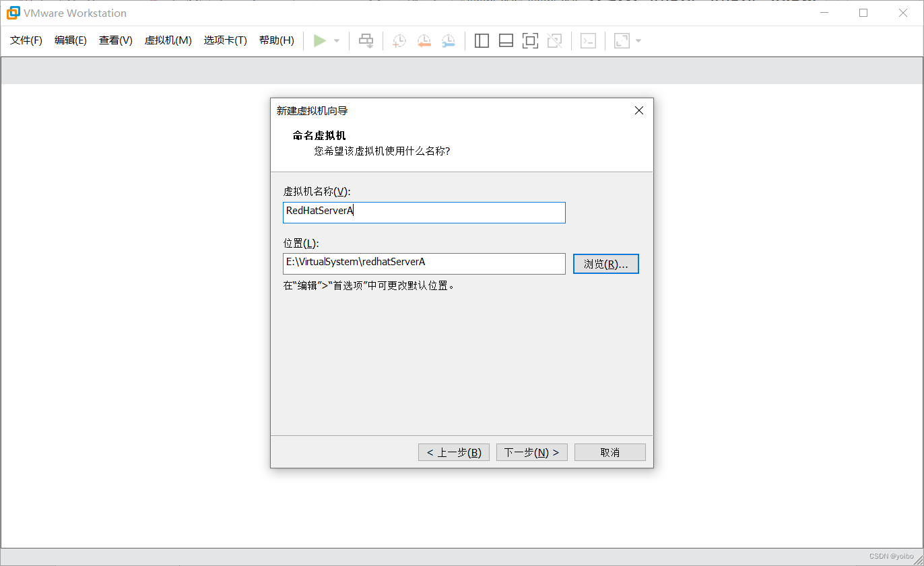Click the 虚拟机名称 RedHatServerA input field

pyautogui.click(x=424, y=212)
